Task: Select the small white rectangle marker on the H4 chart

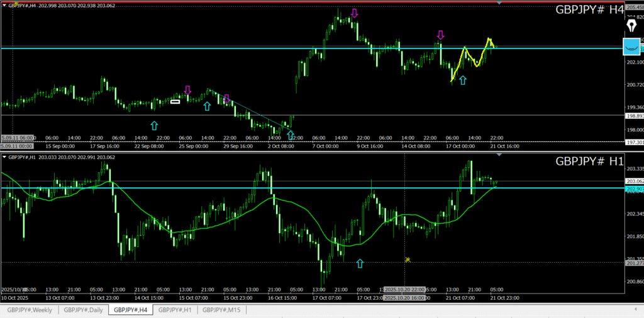Action: [175, 101]
